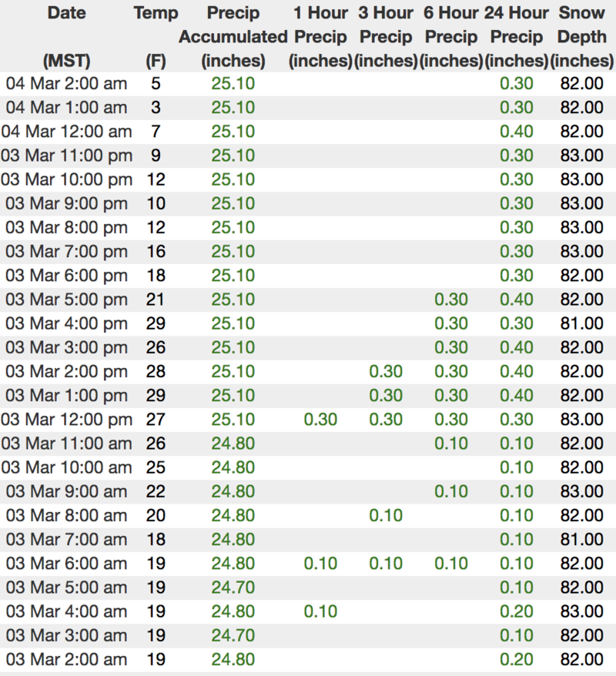Click Precip Accumulated value at 03 Mar 5:00 am
The image size is (616, 676).
click(x=233, y=588)
